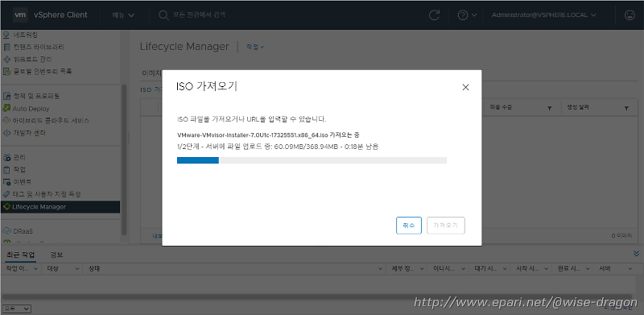Click the VMware vm logo icon
Screen dimensions: 644x315
(21, 15)
